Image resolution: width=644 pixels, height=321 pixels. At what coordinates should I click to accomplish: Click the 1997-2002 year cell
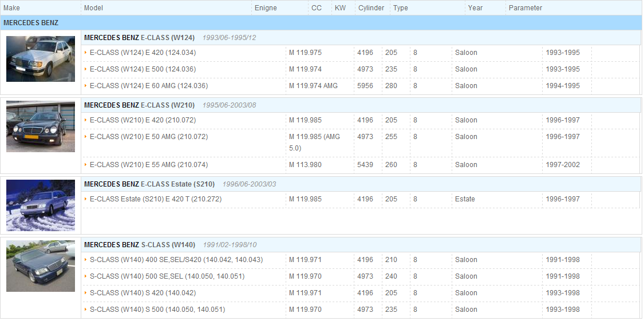pos(563,165)
